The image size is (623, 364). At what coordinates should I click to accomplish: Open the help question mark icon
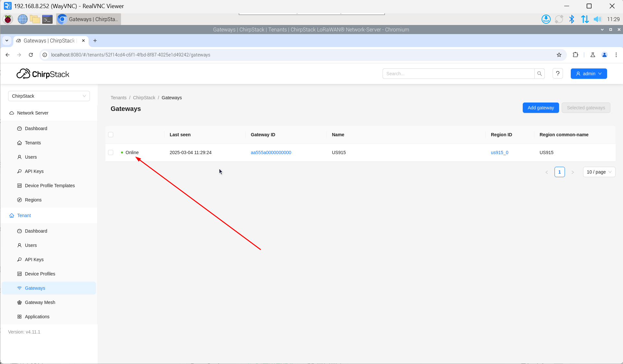click(x=557, y=74)
